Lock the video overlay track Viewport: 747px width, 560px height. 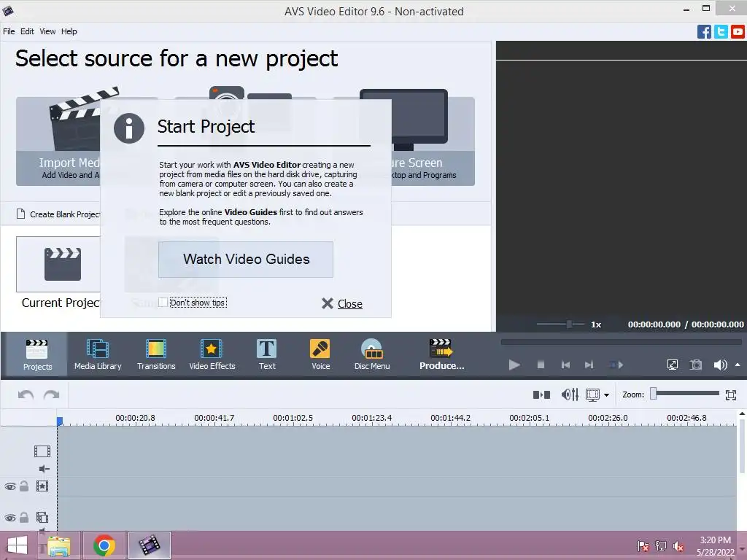[24, 517]
